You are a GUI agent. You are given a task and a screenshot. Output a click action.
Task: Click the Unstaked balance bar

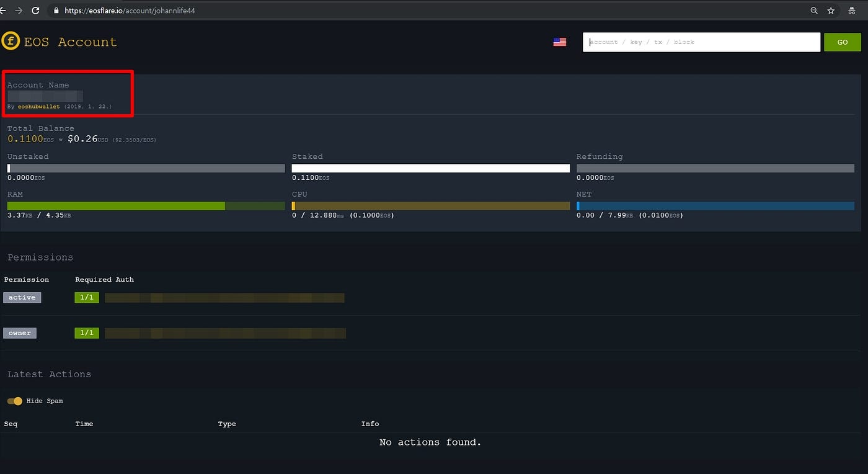pyautogui.click(x=146, y=168)
